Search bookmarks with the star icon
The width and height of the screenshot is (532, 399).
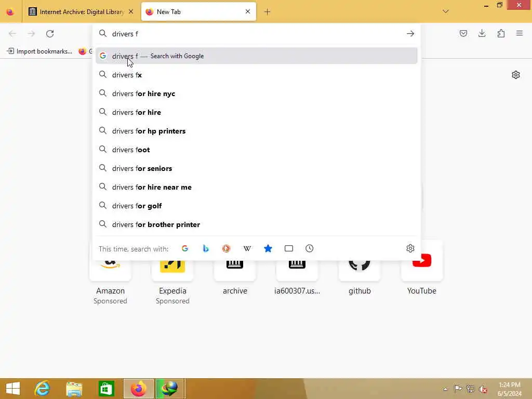268,248
